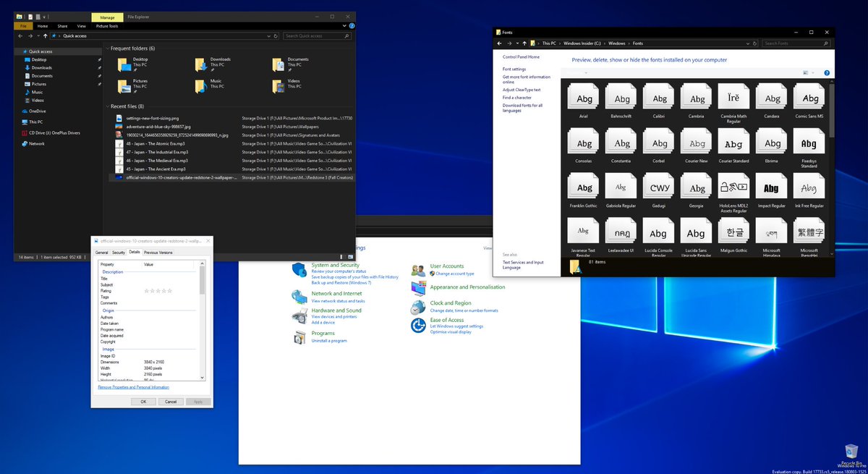Click the System and Security shield icon
Viewport: 868px width, 474px height.
(x=299, y=270)
